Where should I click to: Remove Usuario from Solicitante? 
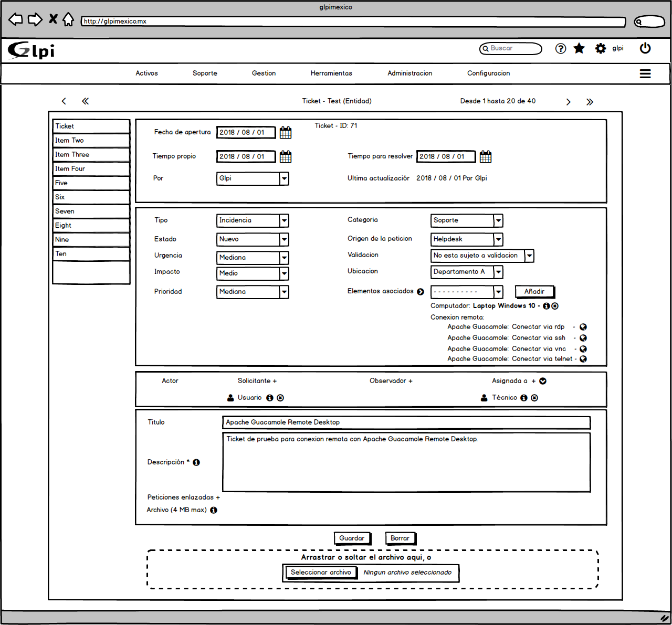pyautogui.click(x=280, y=398)
